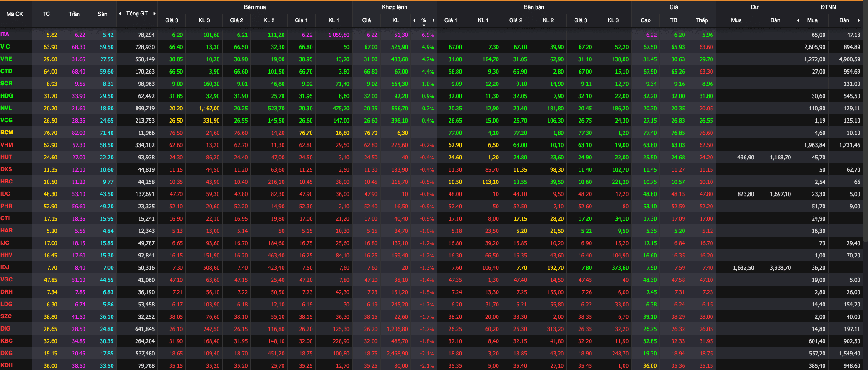The image size is (868, 370).
Task: Sort by the Tổng GT column header
Action: pos(137,14)
